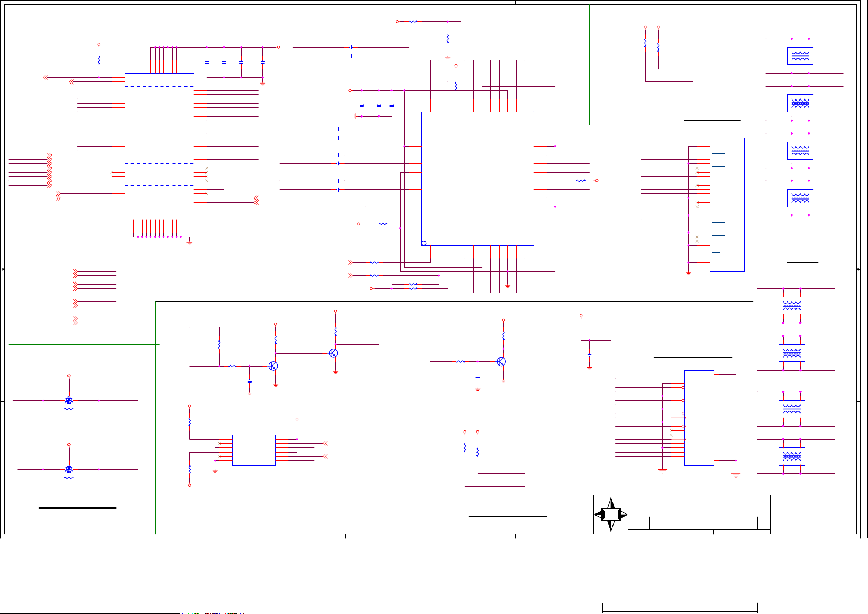Select the third choke in the upper-right group
The image size is (868, 614).
point(800,151)
